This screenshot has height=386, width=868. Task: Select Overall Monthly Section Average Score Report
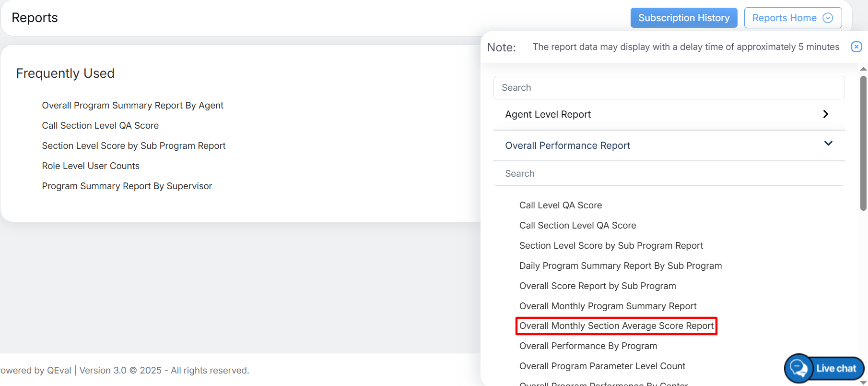pyautogui.click(x=616, y=326)
